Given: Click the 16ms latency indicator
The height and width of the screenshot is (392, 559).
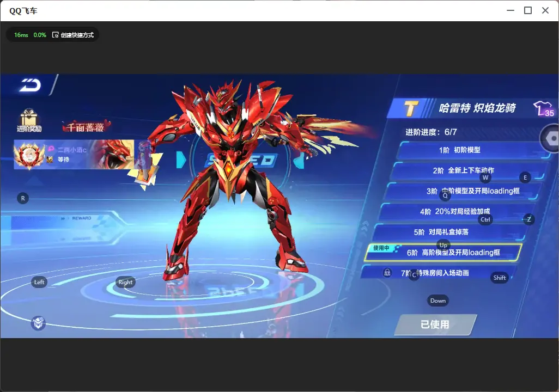Looking at the screenshot, I should pyautogui.click(x=21, y=35).
